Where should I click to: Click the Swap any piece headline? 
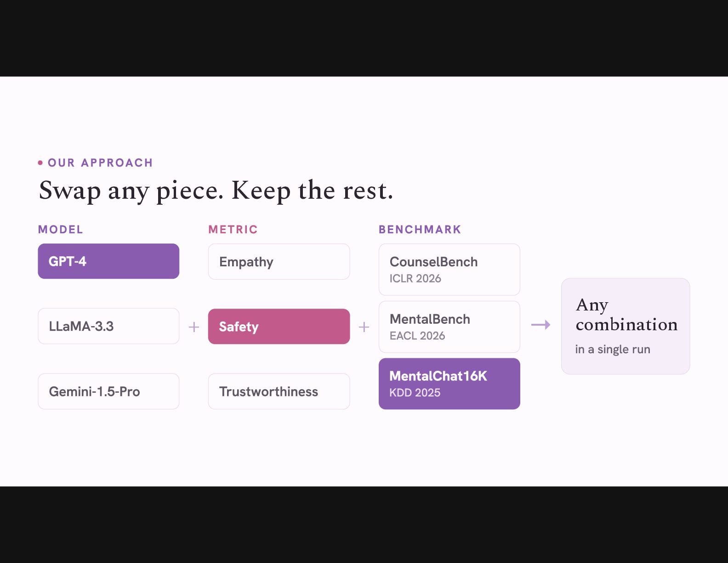tap(216, 190)
